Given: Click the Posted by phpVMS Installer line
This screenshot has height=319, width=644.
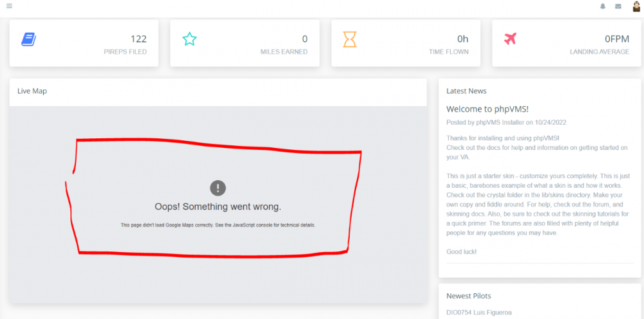Looking at the screenshot, I should pos(506,122).
